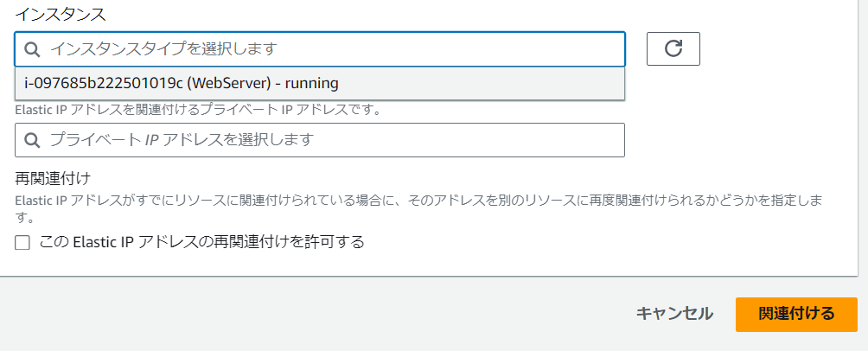Click the magnifier icon in the private IP field
This screenshot has height=351, width=868.
click(x=32, y=139)
